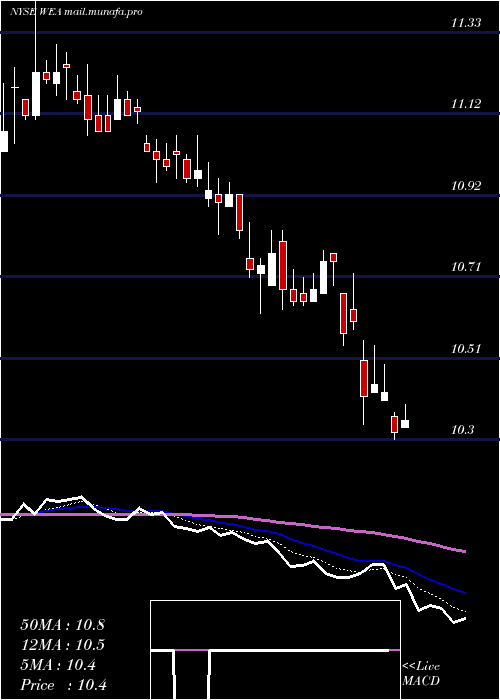
Task: Click the end of the pink 50MA line
Action: tap(465, 552)
